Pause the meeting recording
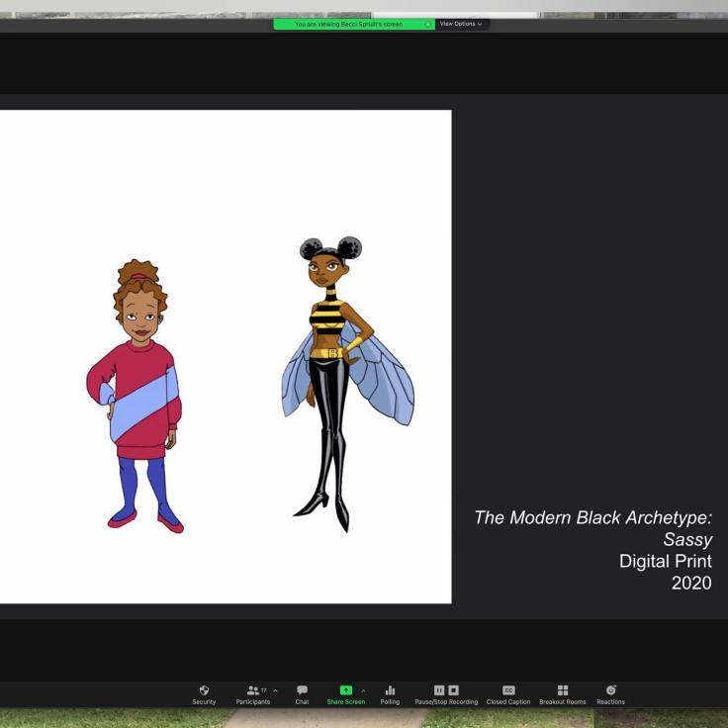The height and width of the screenshot is (728, 728). click(x=439, y=689)
